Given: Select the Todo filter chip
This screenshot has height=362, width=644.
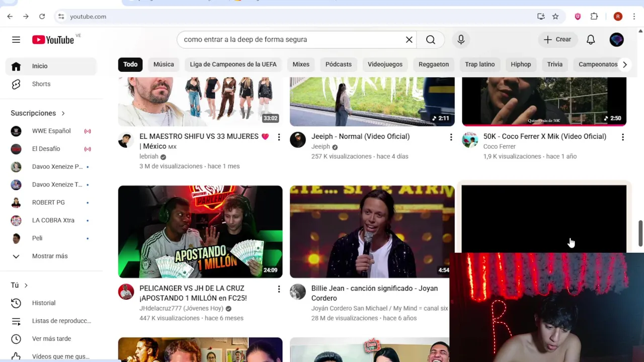Looking at the screenshot, I should click(x=130, y=64).
